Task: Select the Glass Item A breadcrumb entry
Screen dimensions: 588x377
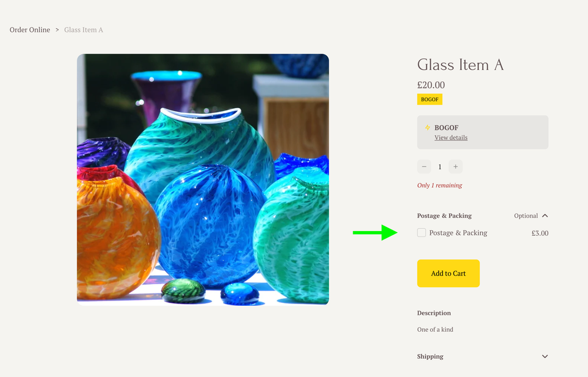Action: [x=84, y=30]
